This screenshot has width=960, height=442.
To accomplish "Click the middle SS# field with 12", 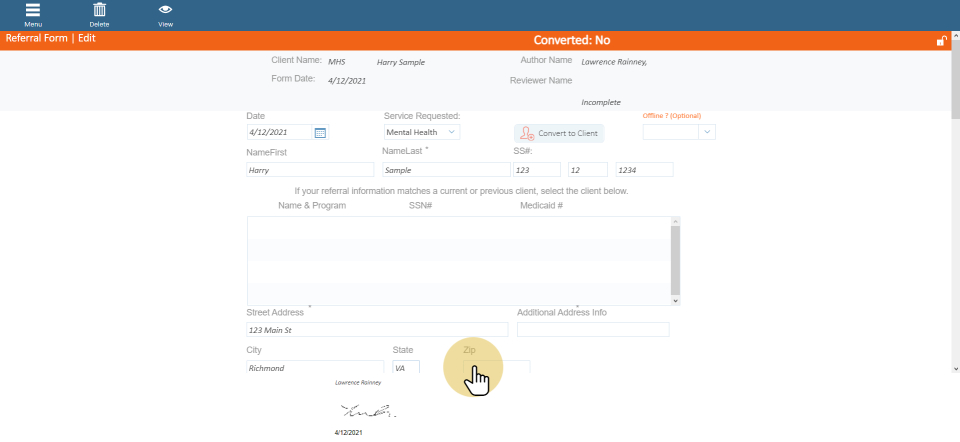I will tap(587, 170).
